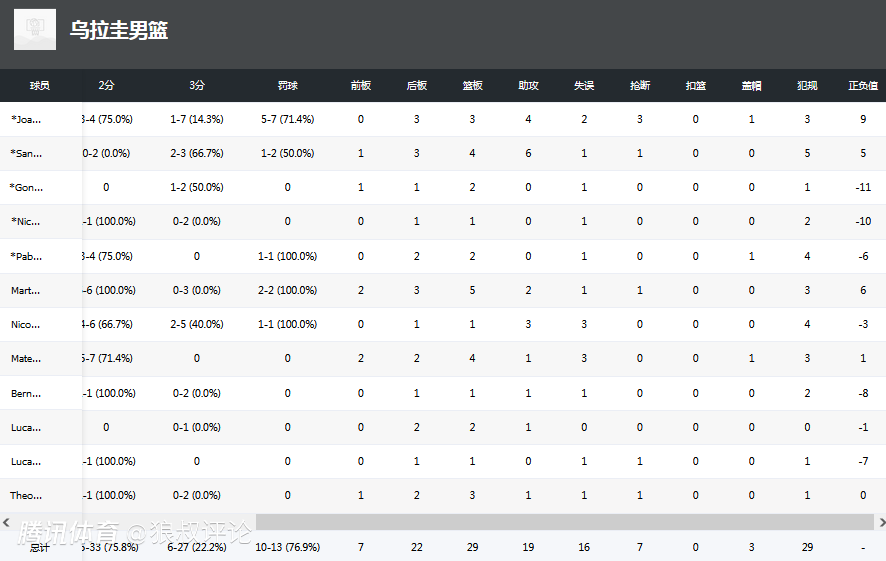Open player Mart... entry
Screen dimensions: 886x561
point(25,290)
